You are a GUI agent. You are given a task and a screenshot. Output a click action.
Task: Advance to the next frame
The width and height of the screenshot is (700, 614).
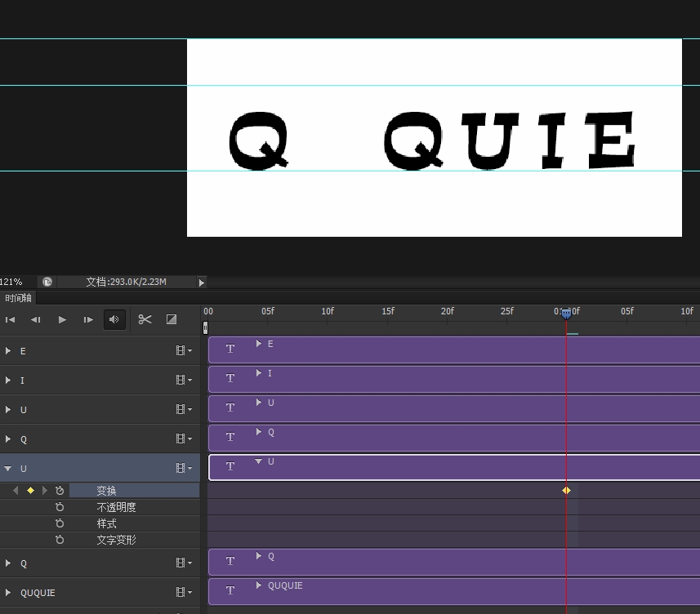88,320
